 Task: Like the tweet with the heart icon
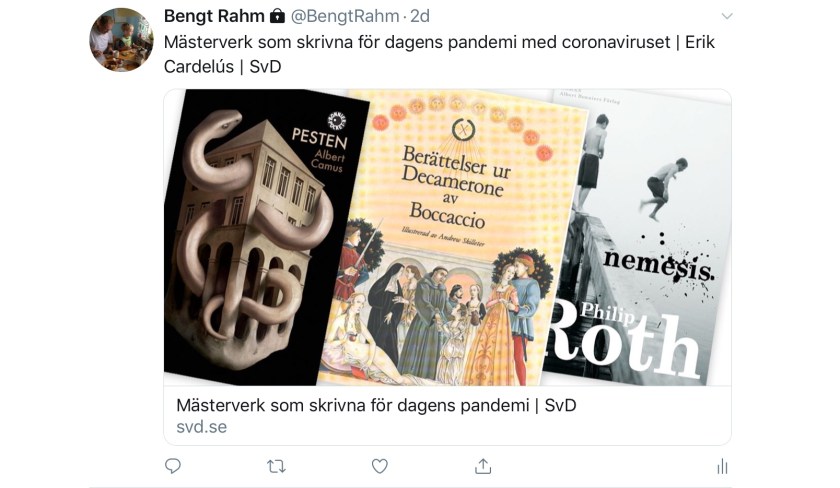point(380,466)
